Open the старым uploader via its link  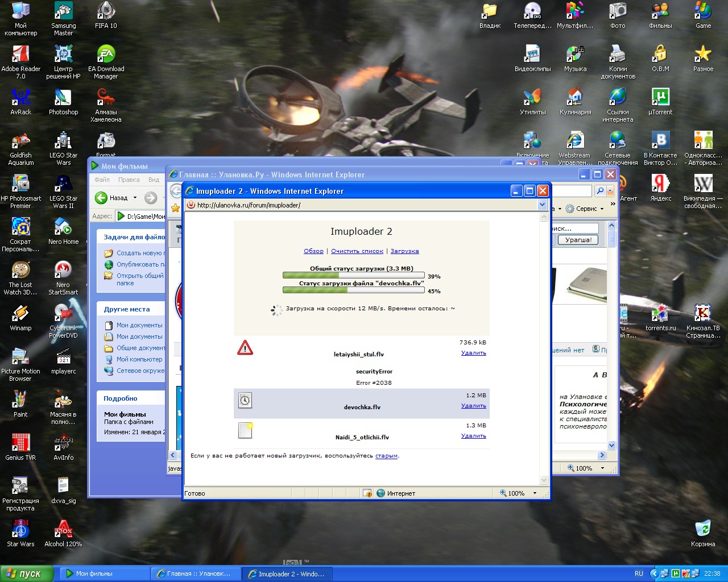(386, 455)
